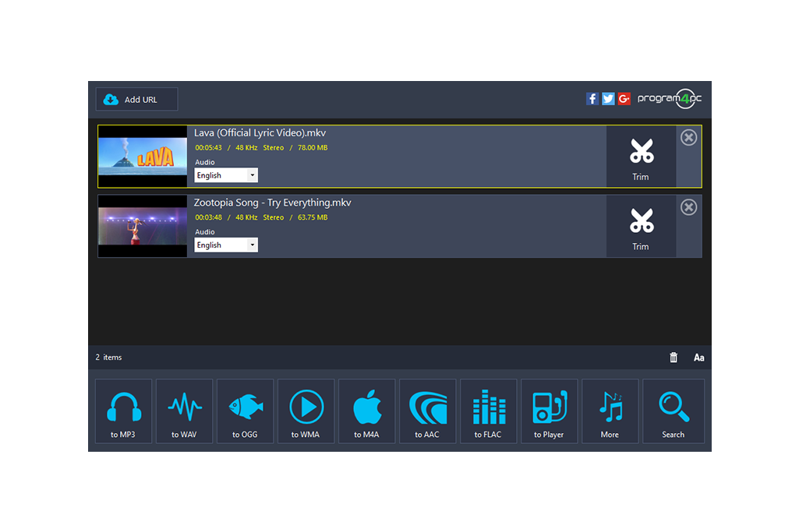Open the to Player export icon
This screenshot has width=799, height=532.
click(x=549, y=411)
